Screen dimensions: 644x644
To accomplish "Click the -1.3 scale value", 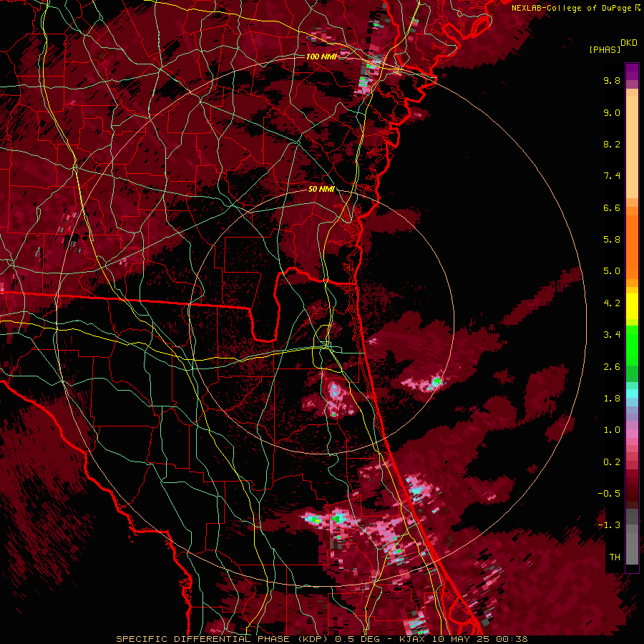I will [x=609, y=525].
